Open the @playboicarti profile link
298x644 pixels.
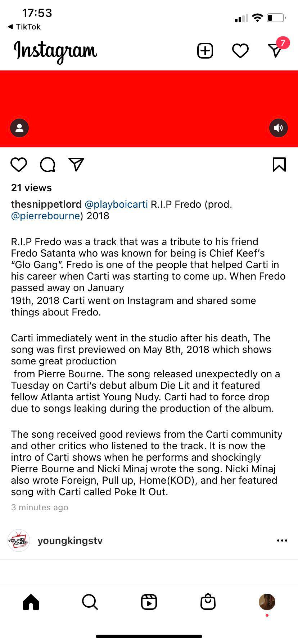click(x=116, y=204)
